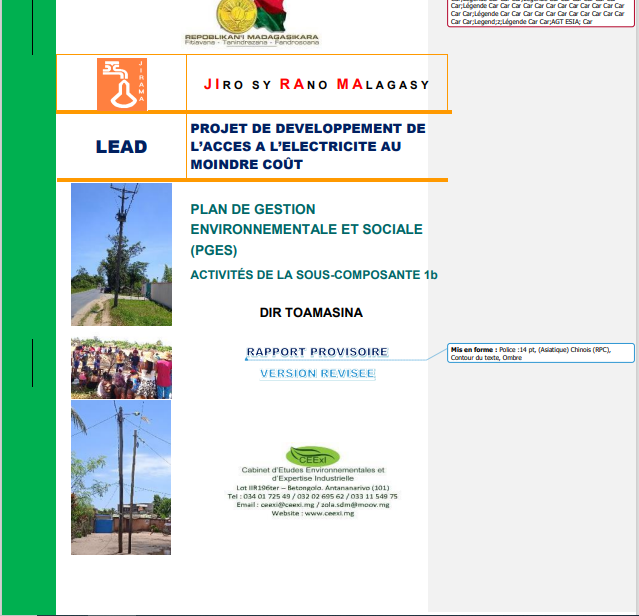The height and width of the screenshot is (616, 639).
Task: Click the 'Lot IIR196ter – Betongolo' address line
Action: click(313, 488)
